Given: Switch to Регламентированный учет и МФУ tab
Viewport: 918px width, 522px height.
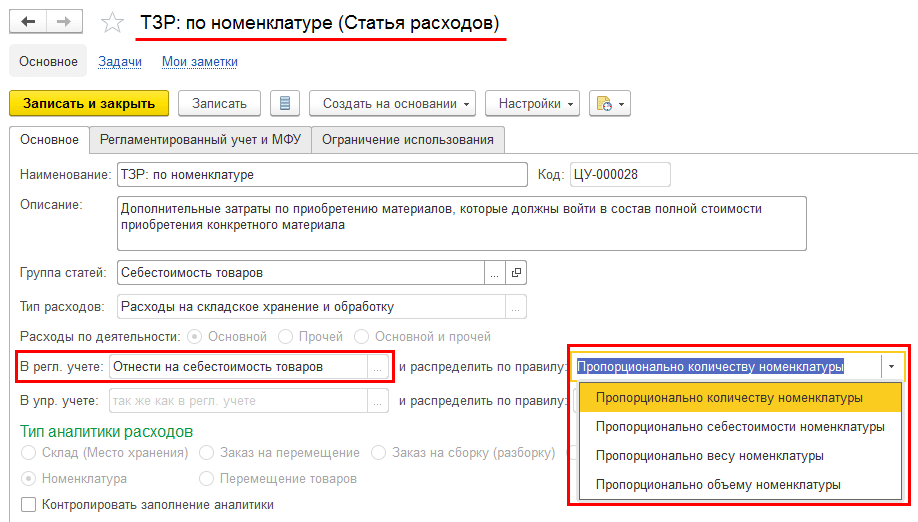Looking at the screenshot, I should [200, 140].
